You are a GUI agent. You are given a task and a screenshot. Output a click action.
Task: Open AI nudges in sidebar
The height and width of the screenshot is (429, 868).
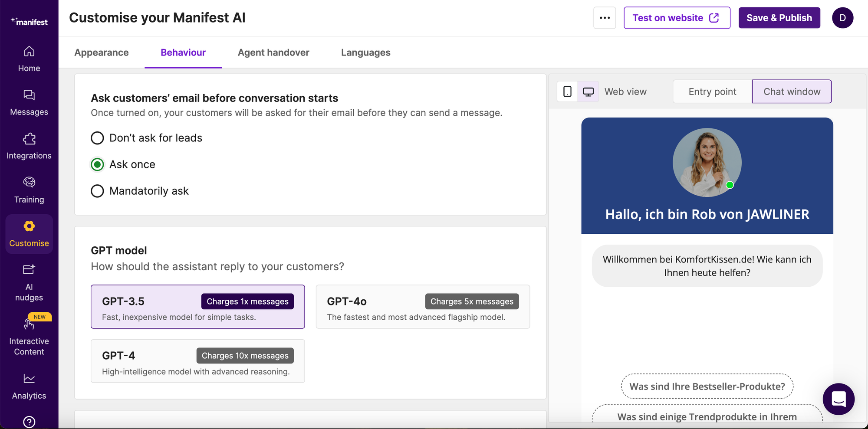coord(29,283)
